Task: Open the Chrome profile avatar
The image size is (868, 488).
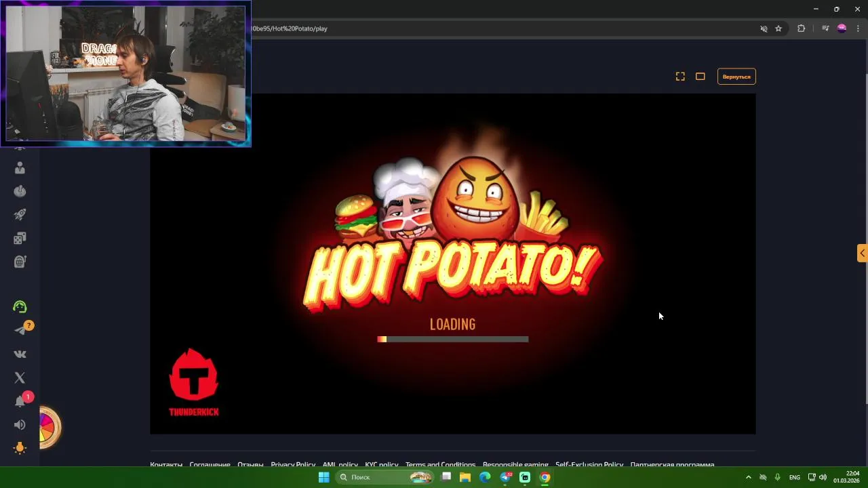Action: click(x=842, y=28)
